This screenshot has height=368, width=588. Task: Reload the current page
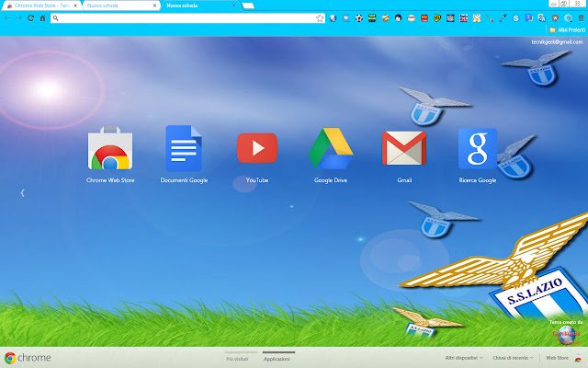tap(30, 18)
